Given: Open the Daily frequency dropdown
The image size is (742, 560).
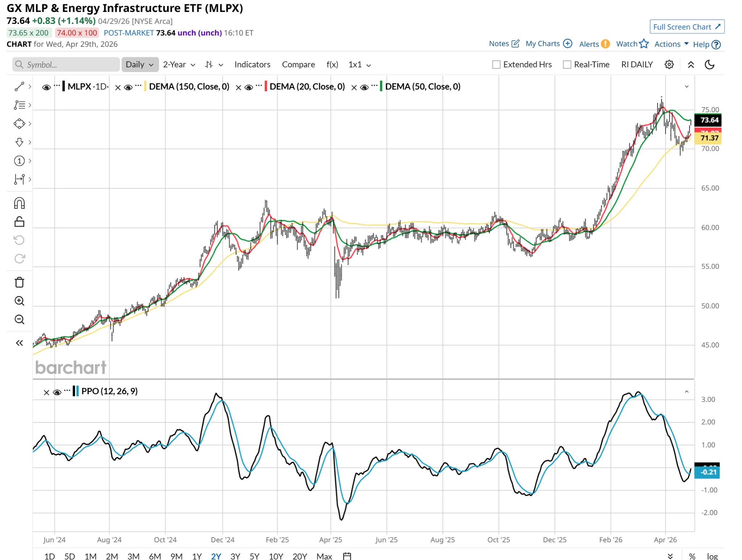Looking at the screenshot, I should [139, 64].
